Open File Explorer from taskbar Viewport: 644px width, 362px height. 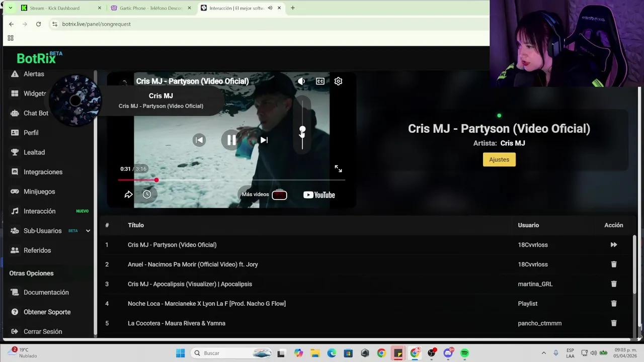point(315,353)
